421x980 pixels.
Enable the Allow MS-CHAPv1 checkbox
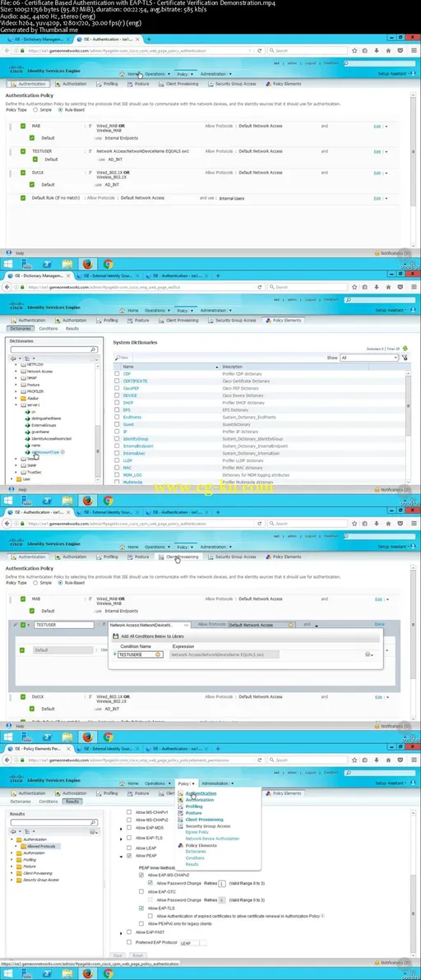129,812
